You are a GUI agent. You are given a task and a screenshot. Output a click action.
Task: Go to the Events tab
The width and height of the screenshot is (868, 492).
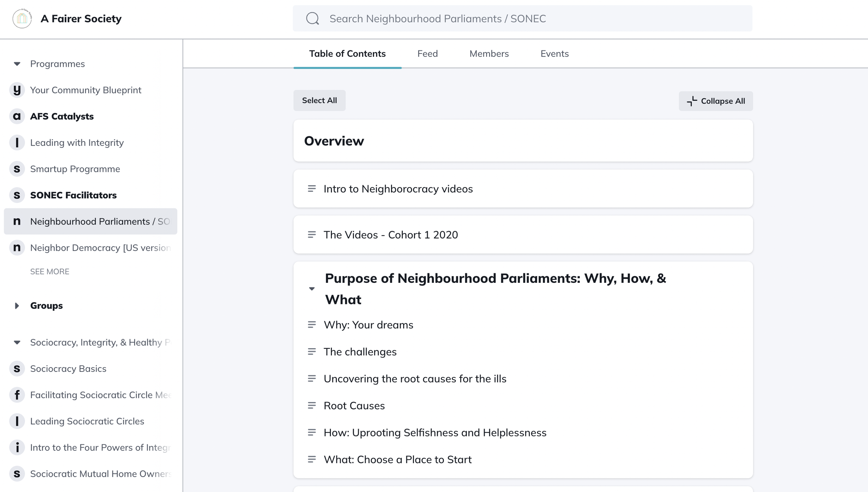coord(554,54)
